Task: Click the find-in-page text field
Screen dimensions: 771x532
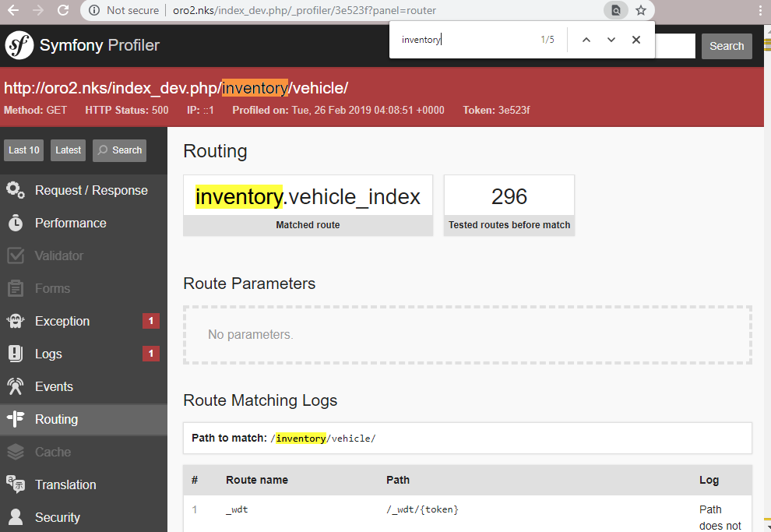Action: pos(467,40)
